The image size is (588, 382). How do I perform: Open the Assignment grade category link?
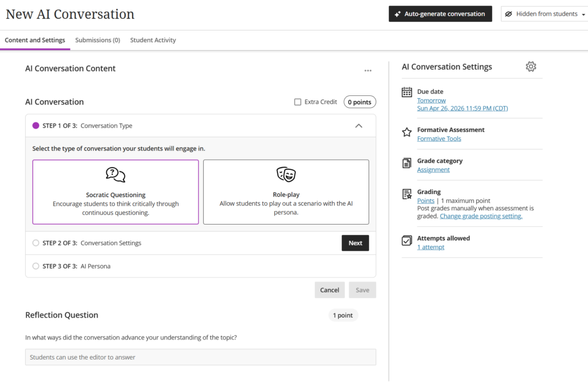pos(433,169)
